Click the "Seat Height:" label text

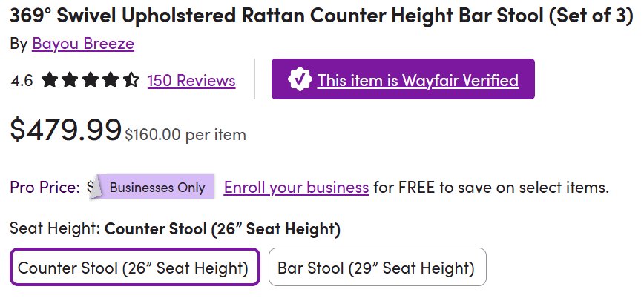56,228
